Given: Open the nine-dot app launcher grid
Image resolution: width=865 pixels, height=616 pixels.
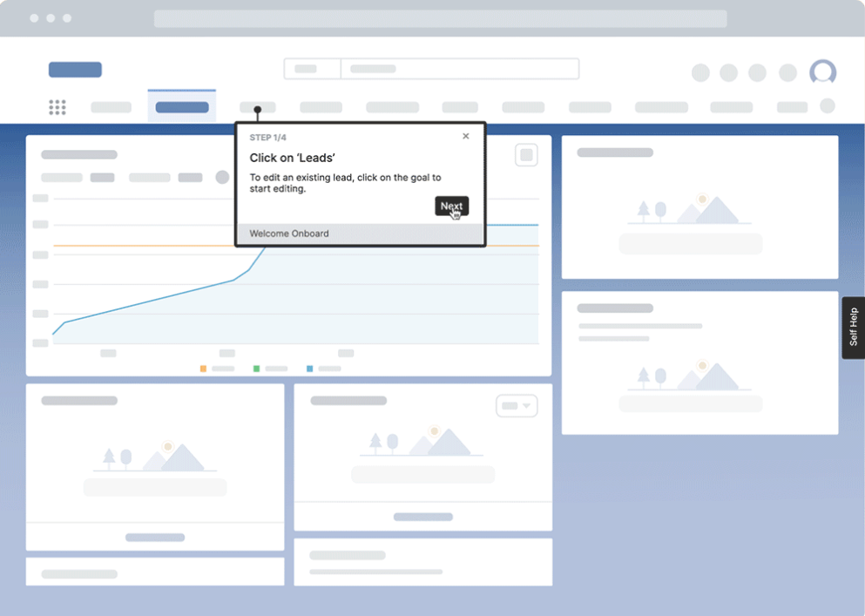Looking at the screenshot, I should [57, 107].
